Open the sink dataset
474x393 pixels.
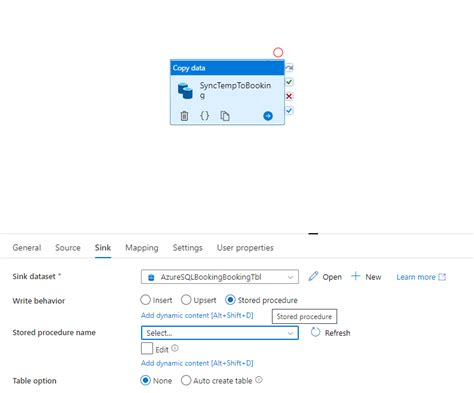click(325, 277)
